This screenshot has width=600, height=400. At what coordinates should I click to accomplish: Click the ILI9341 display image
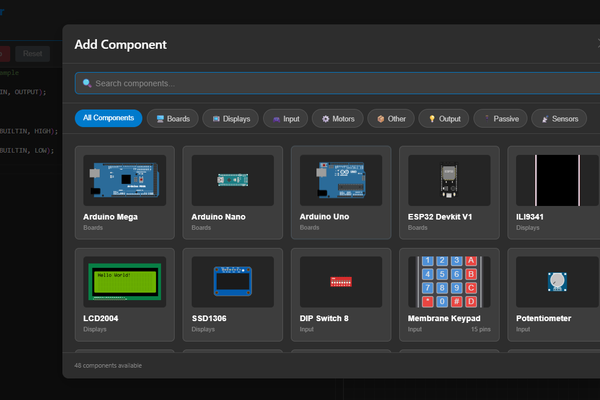tap(558, 180)
